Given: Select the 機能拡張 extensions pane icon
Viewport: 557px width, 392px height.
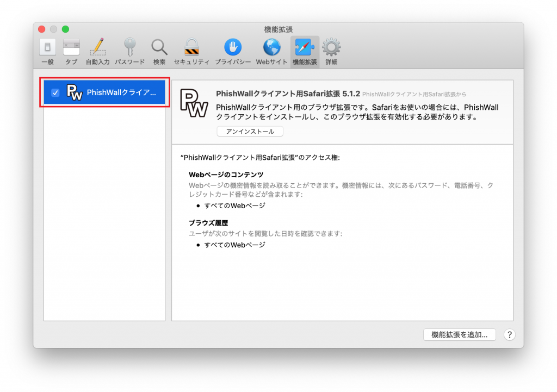Looking at the screenshot, I should click(305, 52).
